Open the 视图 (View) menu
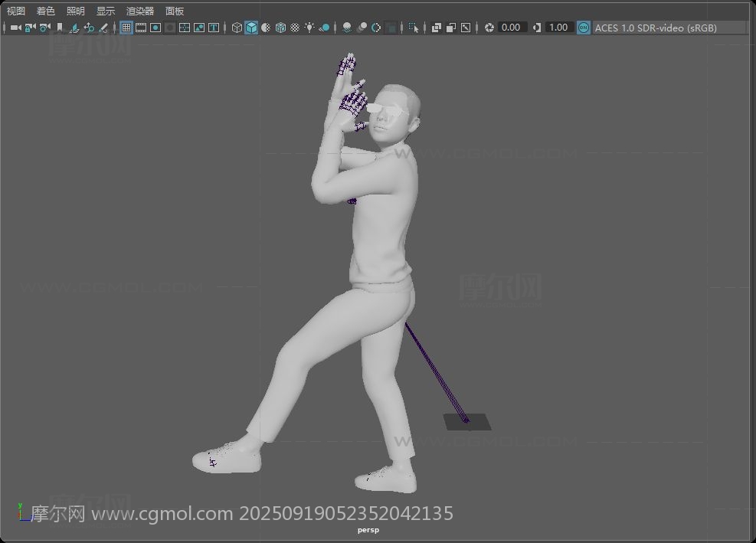Image resolution: width=756 pixels, height=543 pixels. tap(16, 11)
